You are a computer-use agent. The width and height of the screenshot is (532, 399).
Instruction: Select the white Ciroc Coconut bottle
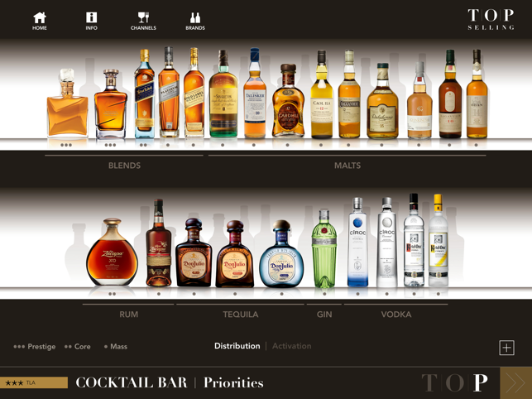386,242
